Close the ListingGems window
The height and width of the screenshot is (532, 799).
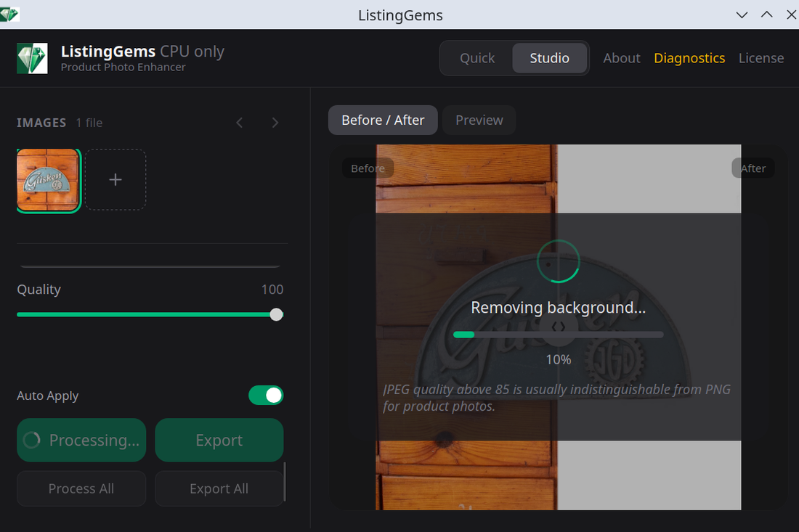click(791, 15)
